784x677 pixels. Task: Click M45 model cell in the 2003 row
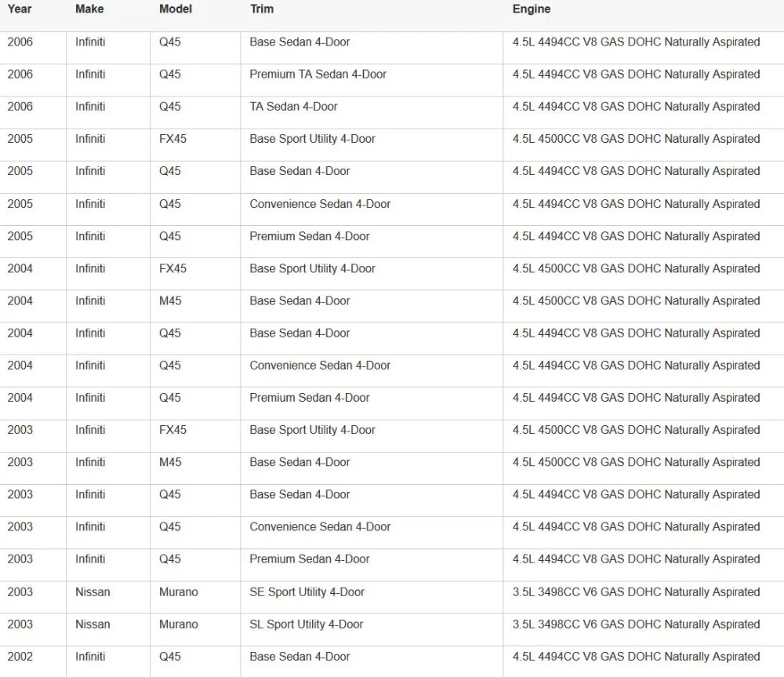tap(170, 462)
